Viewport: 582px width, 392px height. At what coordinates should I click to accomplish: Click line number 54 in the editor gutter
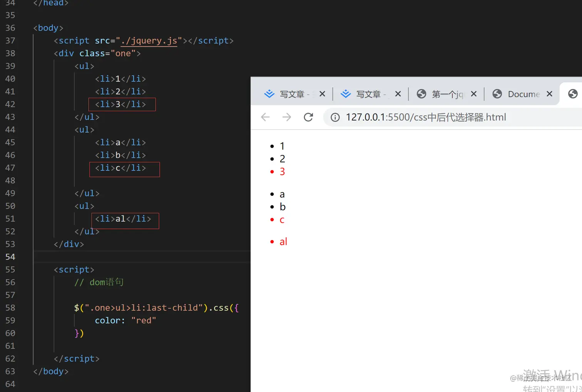point(10,257)
